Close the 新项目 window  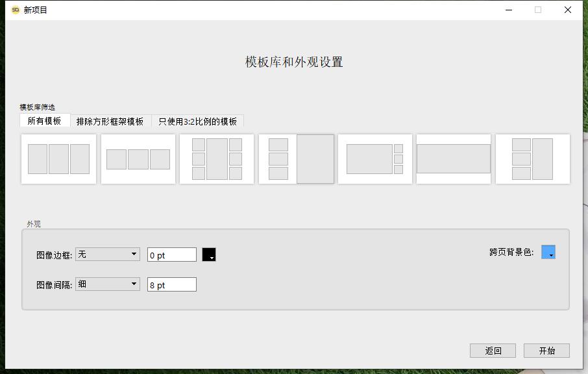coord(568,10)
